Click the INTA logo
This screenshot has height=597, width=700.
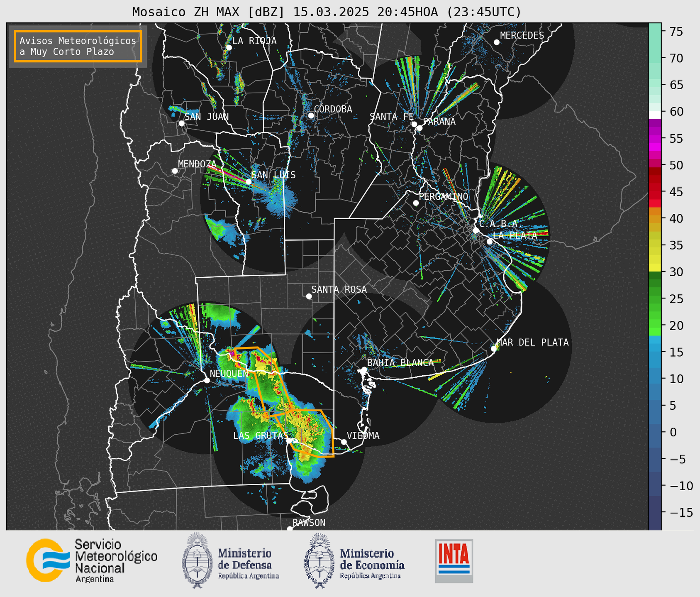tap(454, 561)
